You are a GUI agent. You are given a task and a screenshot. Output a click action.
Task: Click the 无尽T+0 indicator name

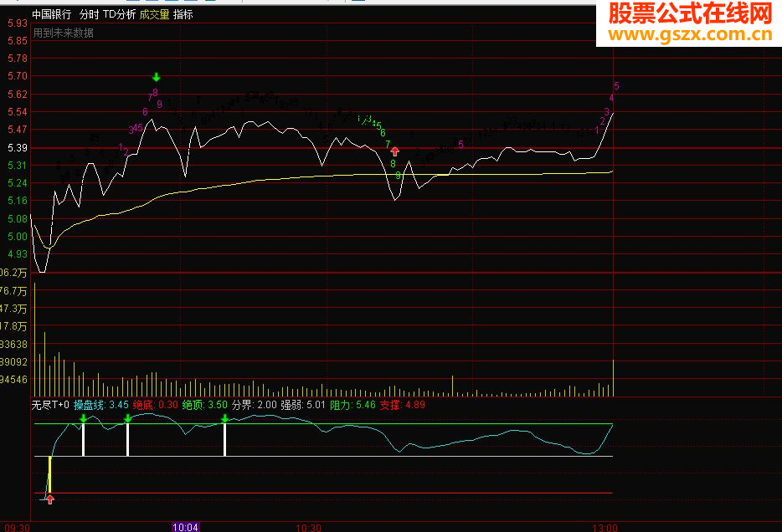coord(50,405)
